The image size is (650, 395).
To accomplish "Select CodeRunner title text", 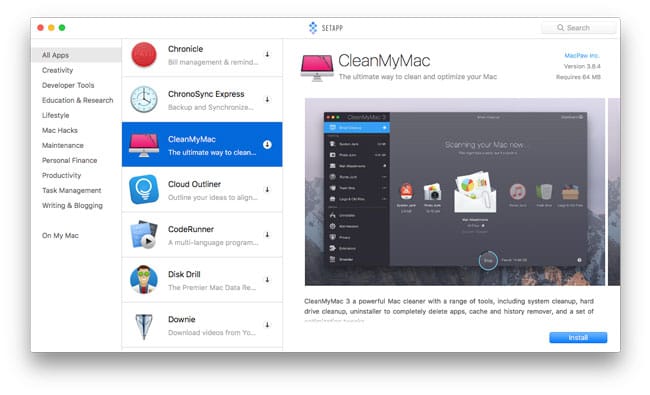I will click(191, 229).
